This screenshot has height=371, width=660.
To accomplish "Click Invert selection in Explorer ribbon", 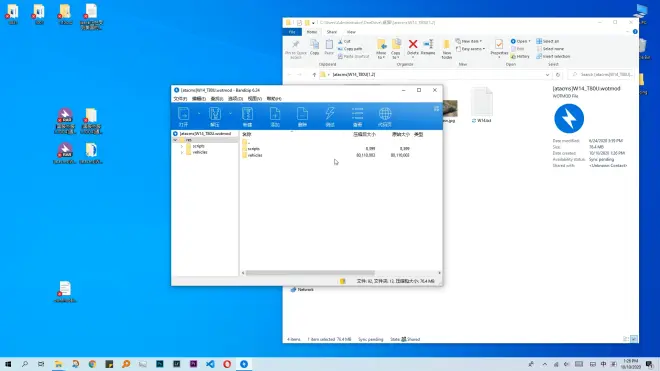I will click(x=553, y=56).
